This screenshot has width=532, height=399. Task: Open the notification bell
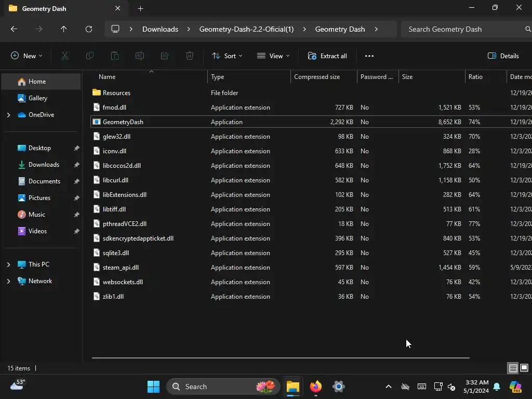point(497,387)
